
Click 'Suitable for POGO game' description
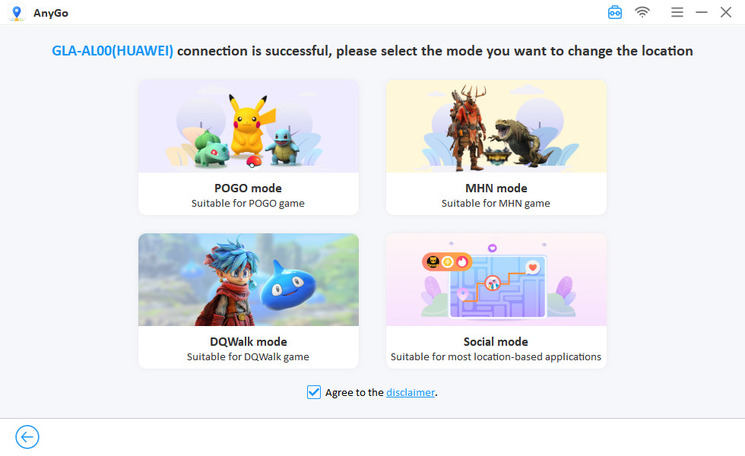248,203
